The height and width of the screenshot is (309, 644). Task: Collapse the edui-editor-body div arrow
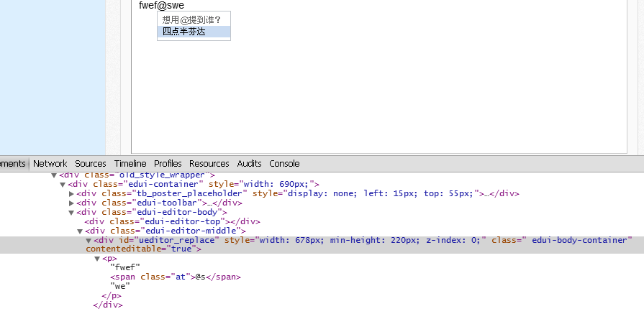71,212
